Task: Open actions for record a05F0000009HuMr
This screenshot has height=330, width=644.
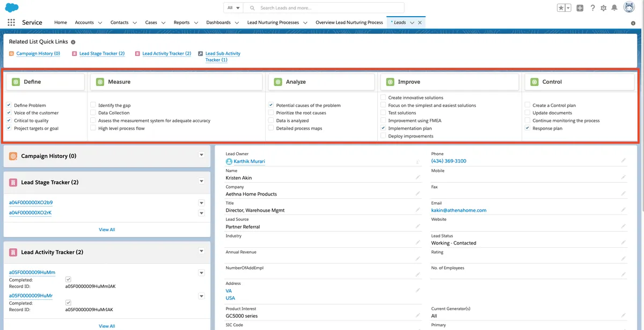Action: [202, 296]
